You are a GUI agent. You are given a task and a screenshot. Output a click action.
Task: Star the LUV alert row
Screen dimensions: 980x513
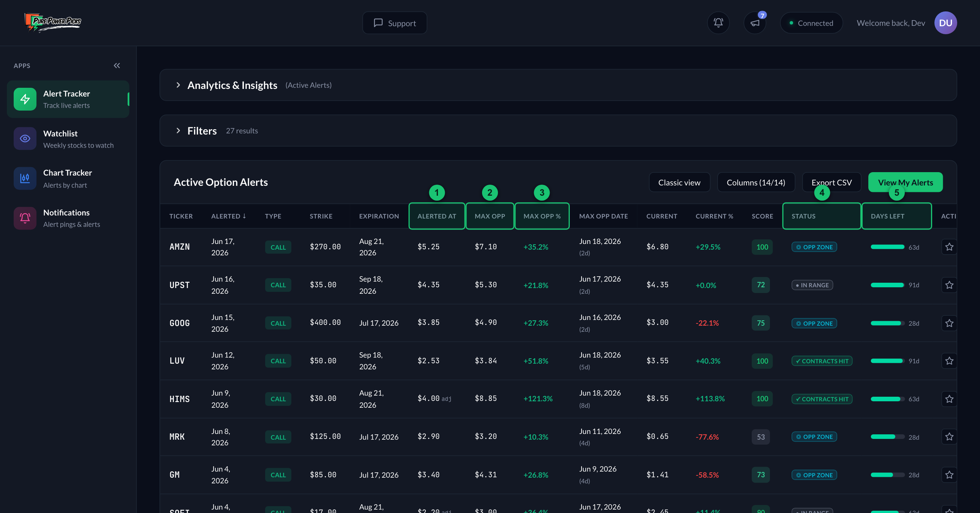click(949, 360)
